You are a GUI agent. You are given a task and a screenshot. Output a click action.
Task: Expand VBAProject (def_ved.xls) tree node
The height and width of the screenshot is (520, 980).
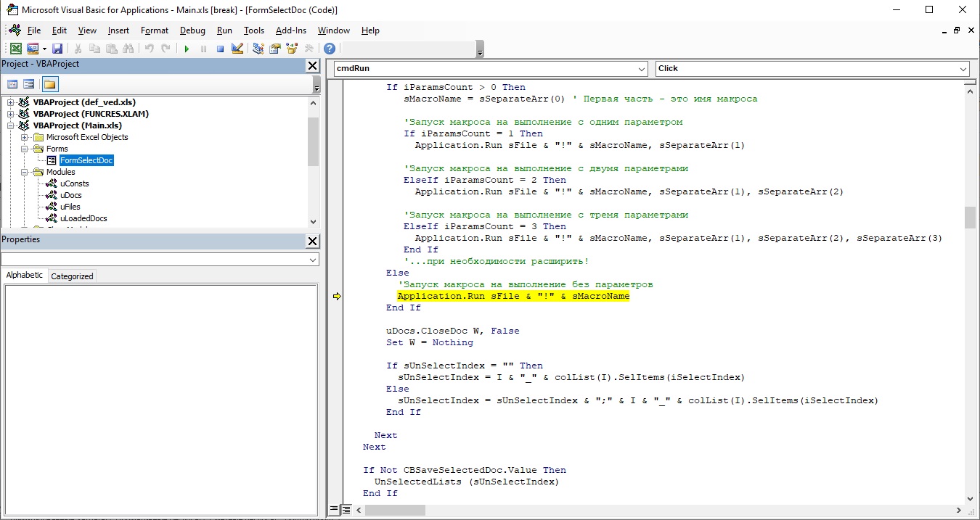coord(10,102)
